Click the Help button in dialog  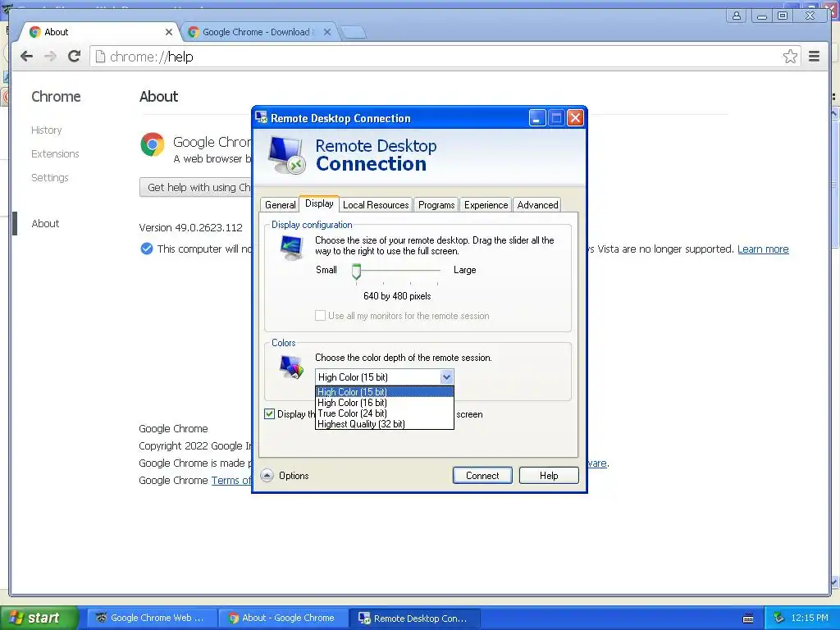(x=549, y=475)
